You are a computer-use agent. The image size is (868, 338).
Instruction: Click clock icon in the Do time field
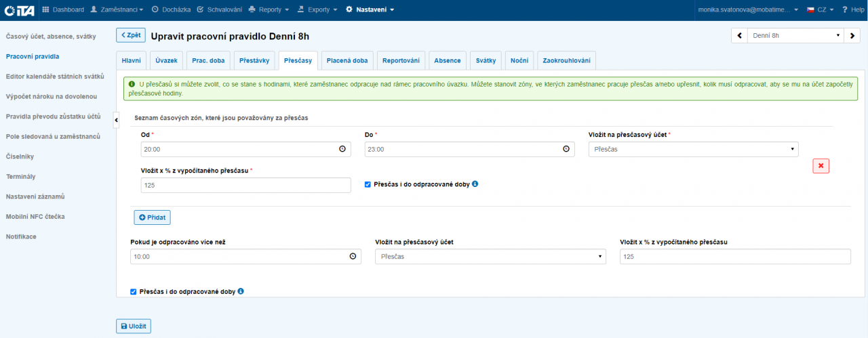[x=566, y=149]
